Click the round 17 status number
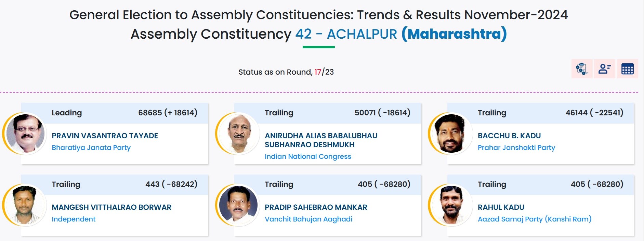The image size is (644, 241). click(x=318, y=72)
